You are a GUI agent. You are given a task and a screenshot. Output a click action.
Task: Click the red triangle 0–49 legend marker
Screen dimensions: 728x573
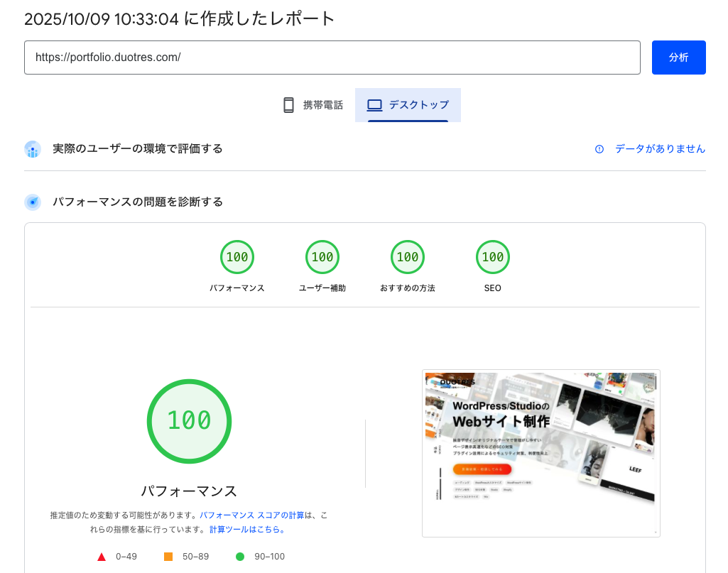(102, 557)
